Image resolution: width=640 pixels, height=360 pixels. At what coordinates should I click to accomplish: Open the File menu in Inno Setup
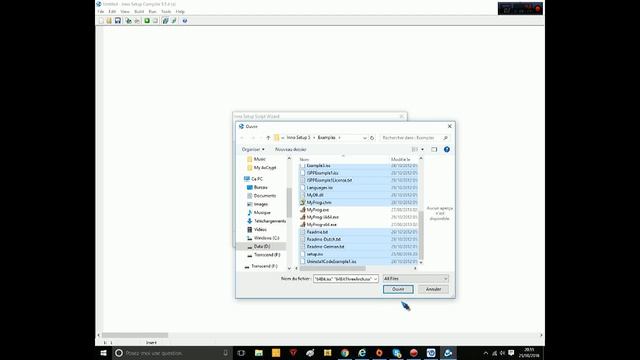point(100,12)
